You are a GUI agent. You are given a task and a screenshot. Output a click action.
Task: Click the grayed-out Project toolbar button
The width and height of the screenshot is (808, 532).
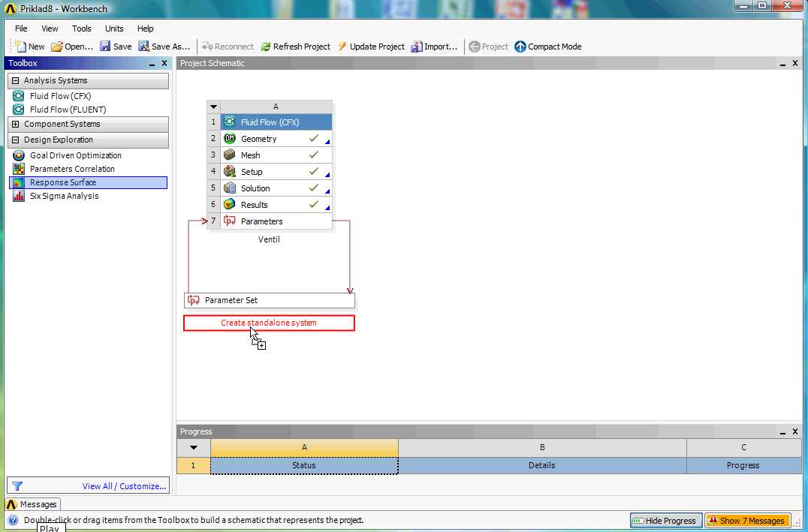[489, 47]
